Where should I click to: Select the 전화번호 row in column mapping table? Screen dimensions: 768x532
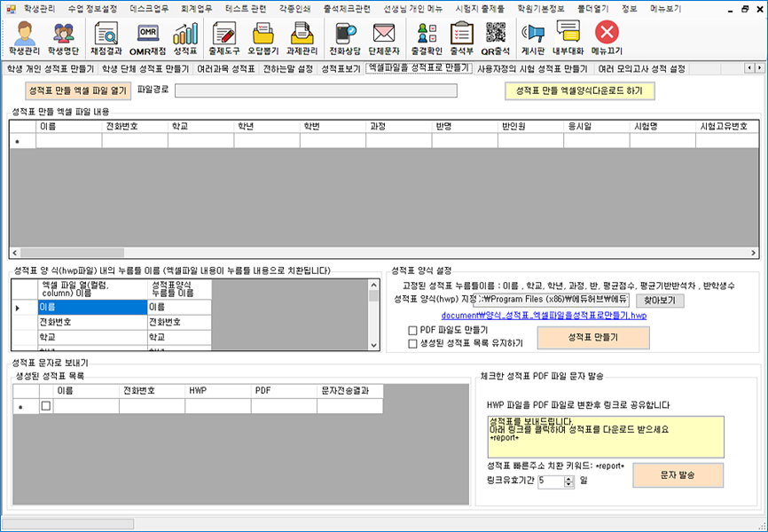click(x=112, y=322)
